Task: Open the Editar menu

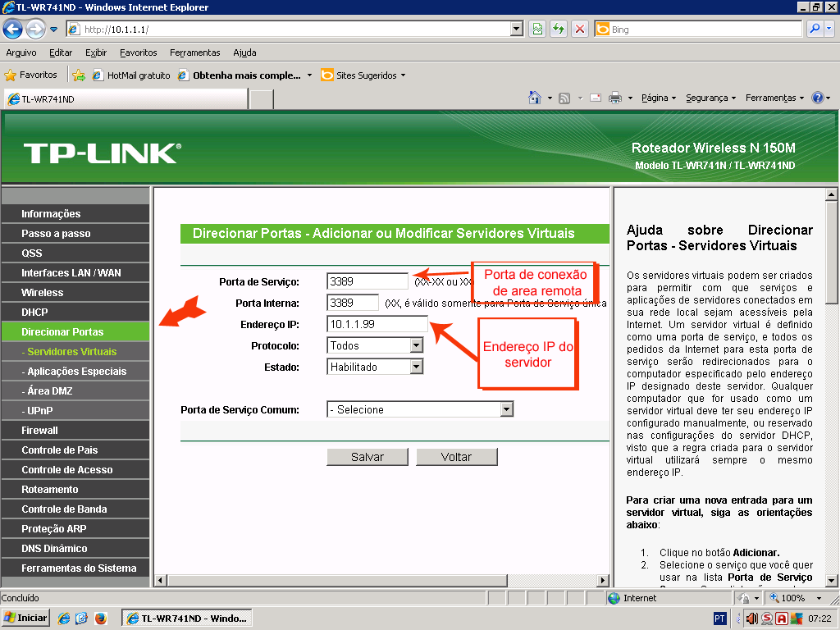Action: point(61,52)
